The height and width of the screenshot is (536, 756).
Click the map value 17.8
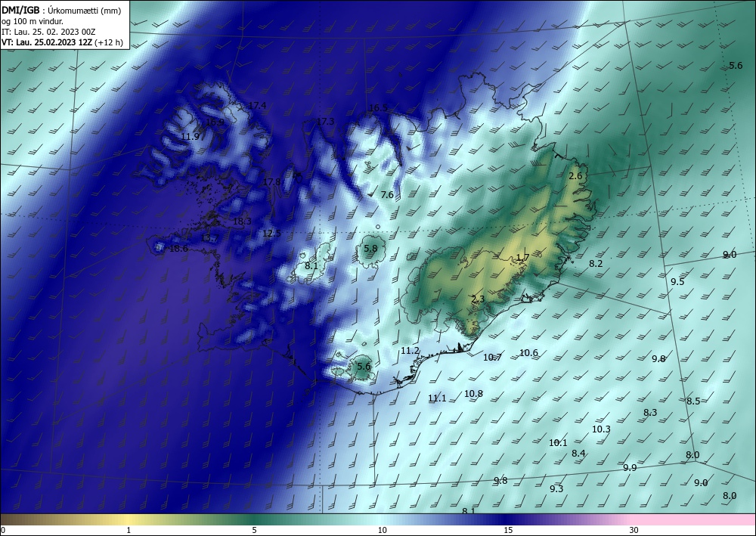click(x=272, y=182)
